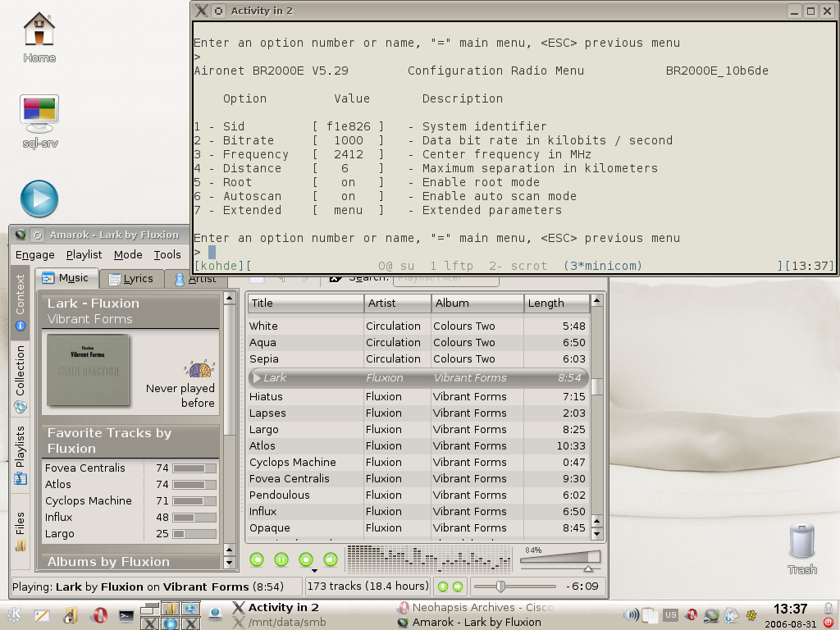Screen dimensions: 840x630
Task: Select the Context sidebar tab
Action: pos(20,302)
